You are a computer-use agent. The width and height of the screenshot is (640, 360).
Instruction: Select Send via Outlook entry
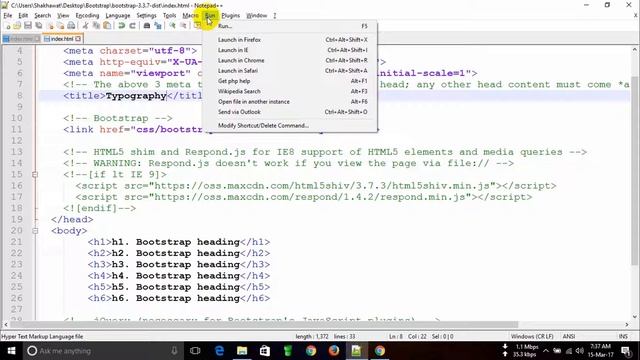[x=290, y=112]
